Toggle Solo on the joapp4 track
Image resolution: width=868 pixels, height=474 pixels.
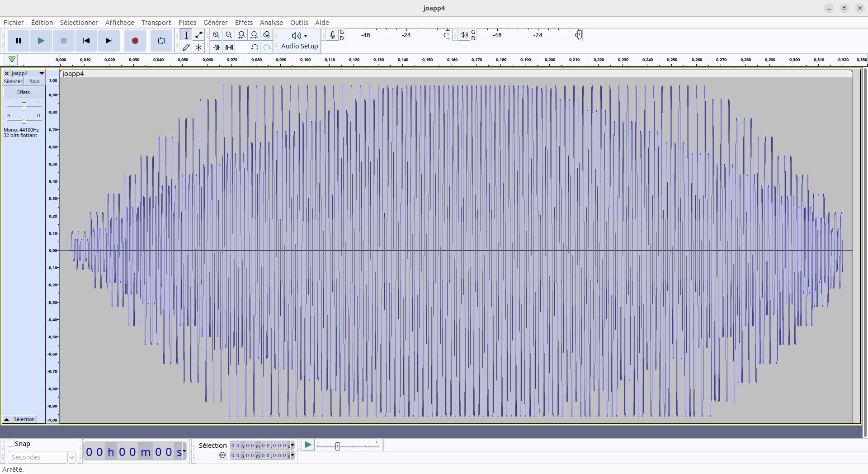coord(34,81)
